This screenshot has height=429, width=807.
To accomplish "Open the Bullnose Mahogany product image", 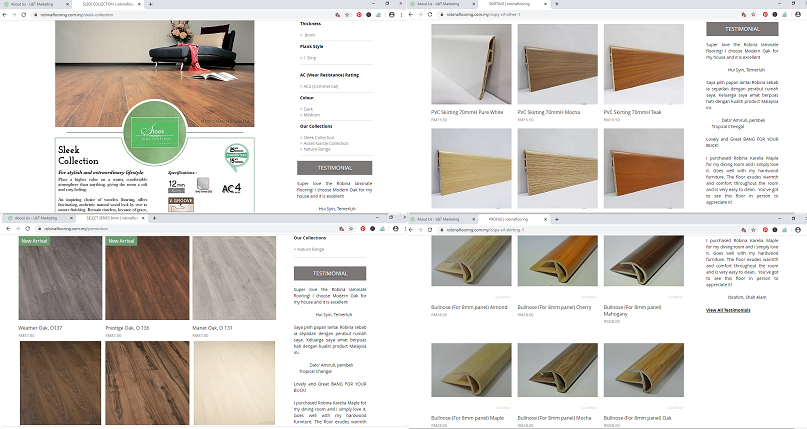I will 644,261.
